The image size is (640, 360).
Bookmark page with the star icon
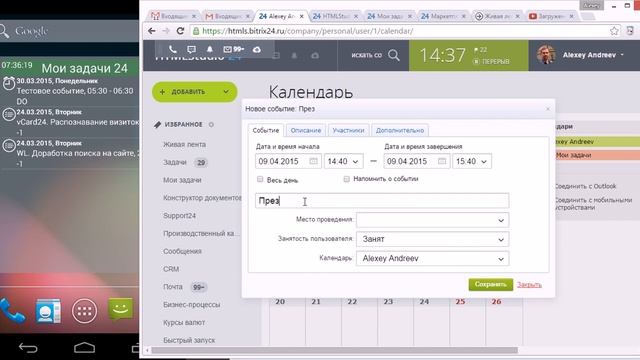(x=614, y=31)
